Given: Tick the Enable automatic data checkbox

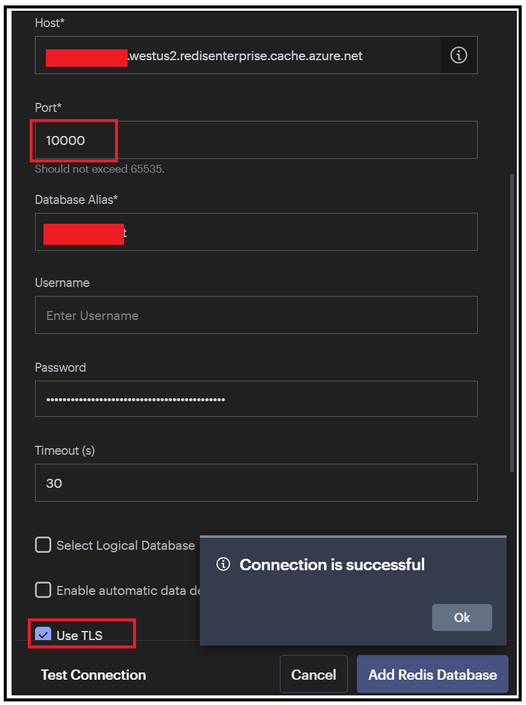Looking at the screenshot, I should 43,590.
